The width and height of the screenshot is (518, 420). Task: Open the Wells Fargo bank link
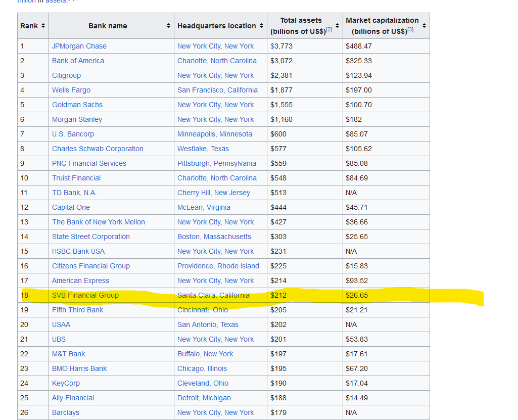(x=71, y=90)
